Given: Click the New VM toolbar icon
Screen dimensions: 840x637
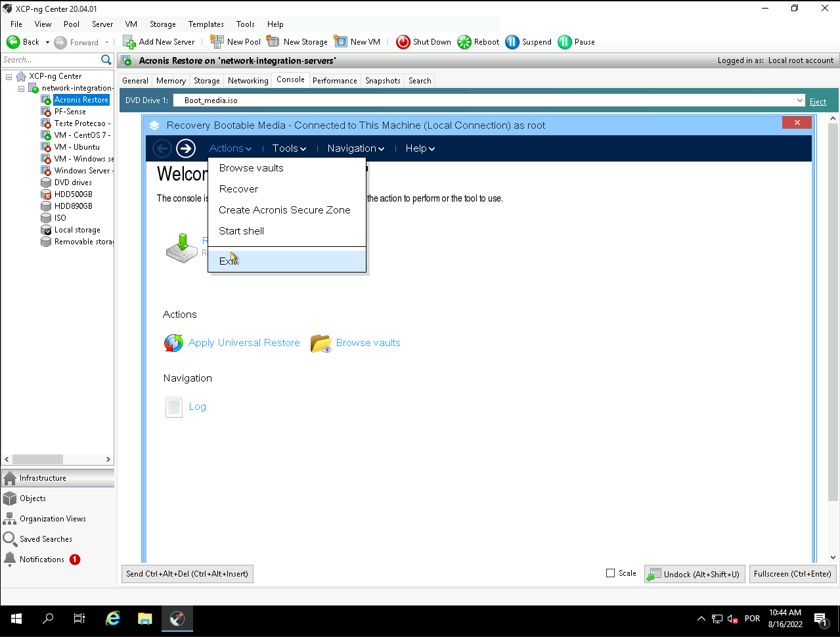Looking at the screenshot, I should point(340,41).
